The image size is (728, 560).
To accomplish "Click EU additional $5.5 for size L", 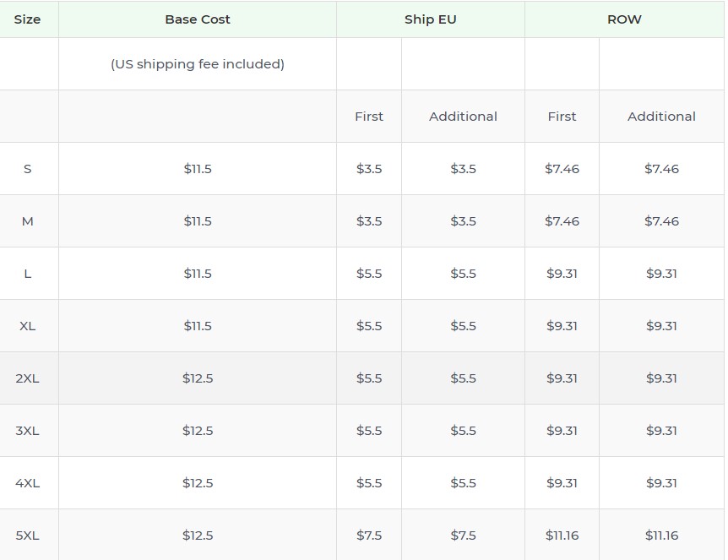I will click(x=463, y=274).
